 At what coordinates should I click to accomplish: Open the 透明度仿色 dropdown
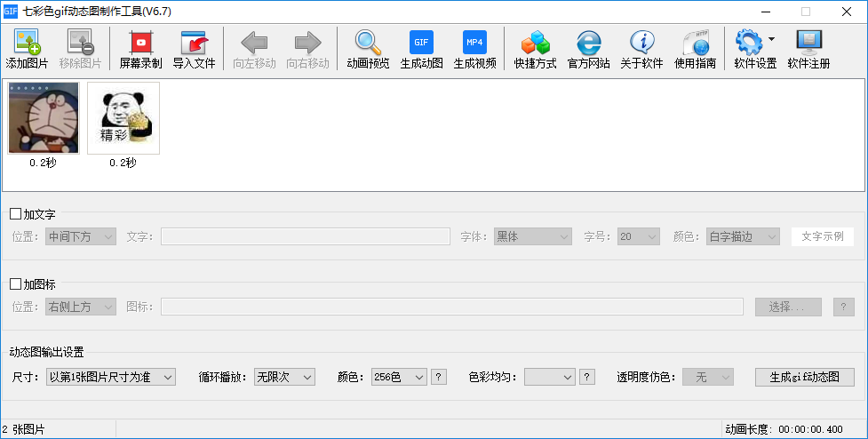pyautogui.click(x=708, y=377)
